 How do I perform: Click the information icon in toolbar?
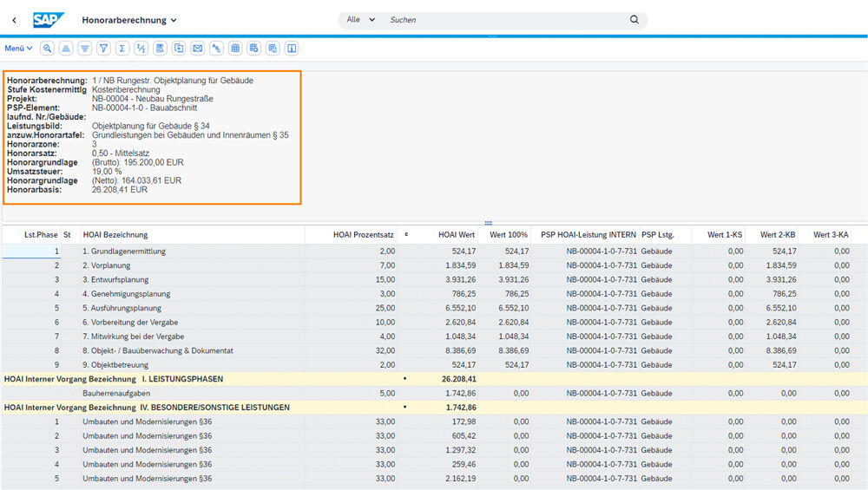[292, 49]
